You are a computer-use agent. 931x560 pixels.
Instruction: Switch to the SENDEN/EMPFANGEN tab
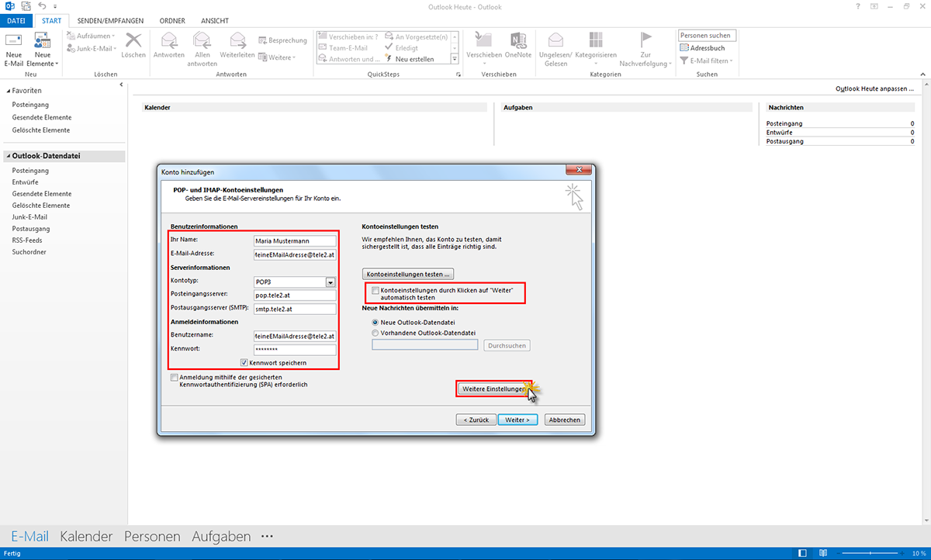pos(111,21)
